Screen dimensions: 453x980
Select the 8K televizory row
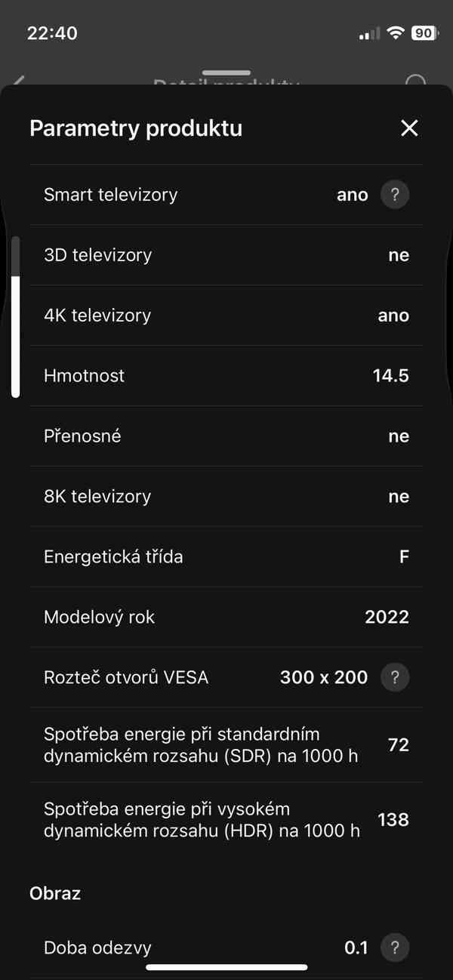point(226,497)
